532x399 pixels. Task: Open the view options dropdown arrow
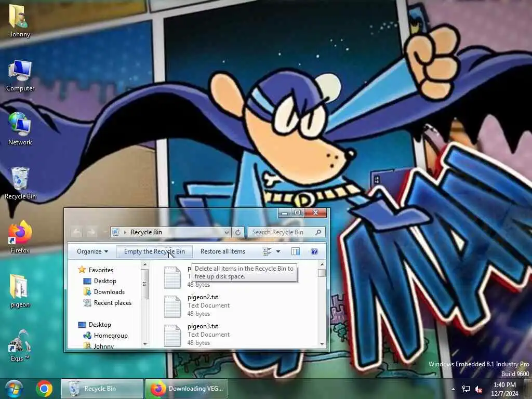coord(278,251)
